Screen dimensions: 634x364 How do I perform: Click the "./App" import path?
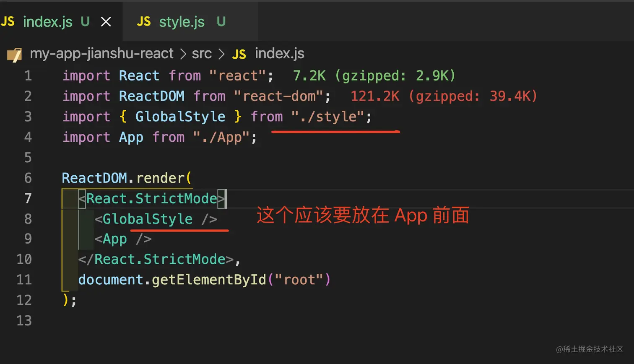point(221,137)
